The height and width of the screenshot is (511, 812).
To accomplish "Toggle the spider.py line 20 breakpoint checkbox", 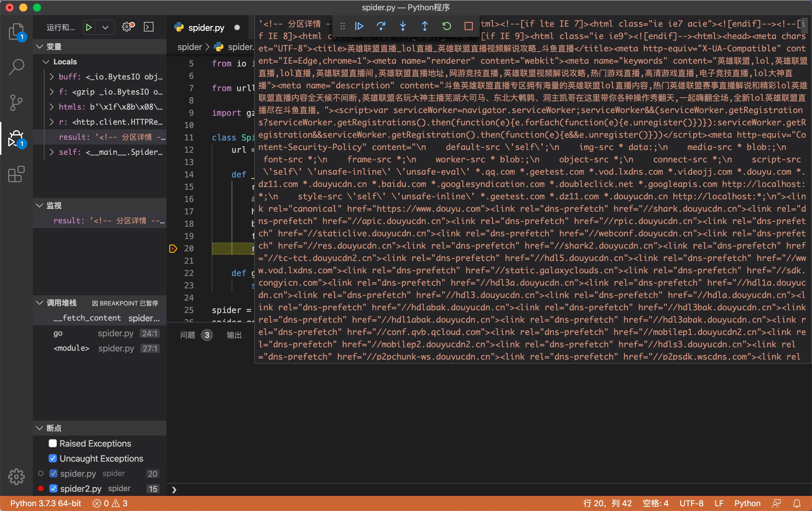I will [53, 474].
